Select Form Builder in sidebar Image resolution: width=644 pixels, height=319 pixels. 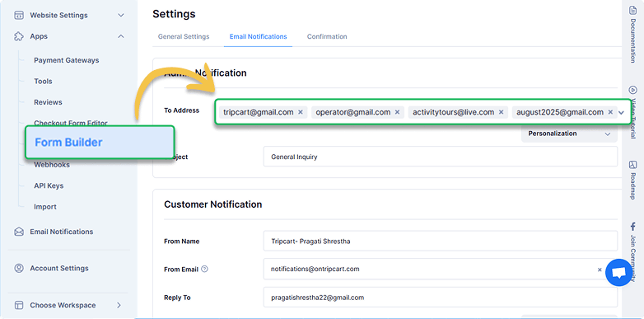point(100,143)
